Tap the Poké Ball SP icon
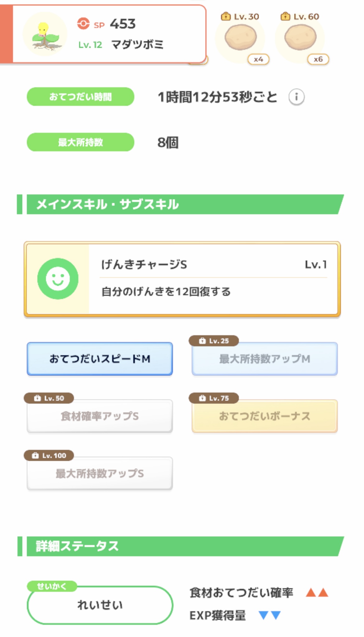The width and height of the screenshot is (364, 637). [83, 24]
